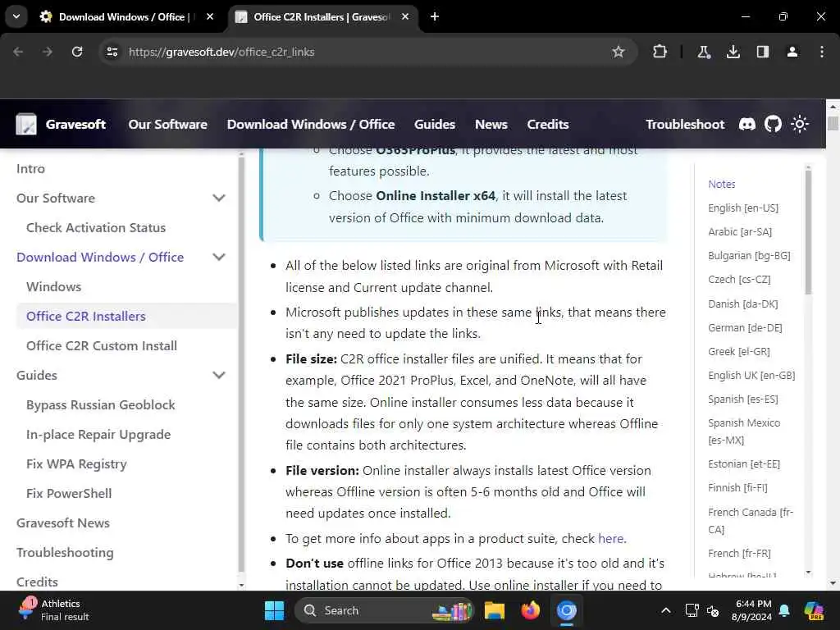Click the address bar URL
This screenshot has width=840, height=630.
[x=221, y=52]
